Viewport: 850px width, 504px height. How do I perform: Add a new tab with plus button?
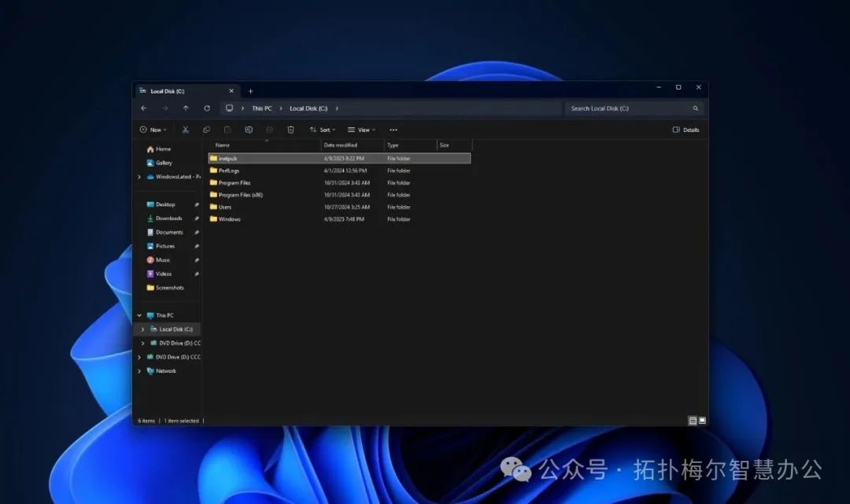coord(250,91)
